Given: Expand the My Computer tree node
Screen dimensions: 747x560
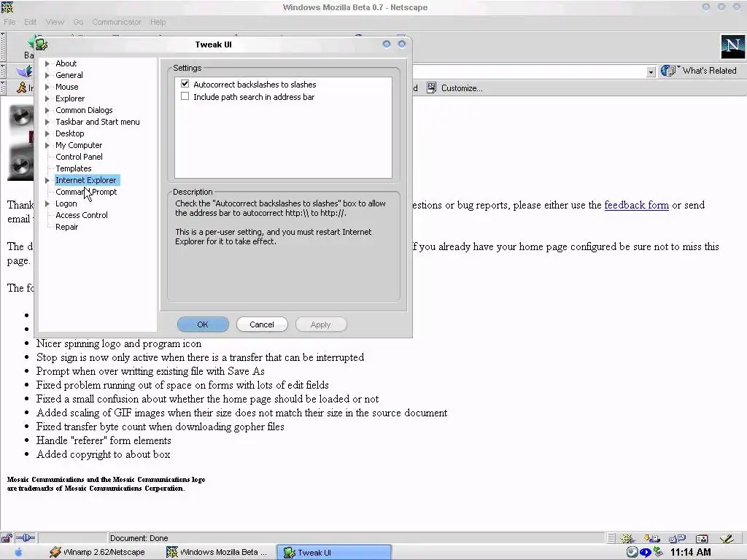Looking at the screenshot, I should coord(47,145).
